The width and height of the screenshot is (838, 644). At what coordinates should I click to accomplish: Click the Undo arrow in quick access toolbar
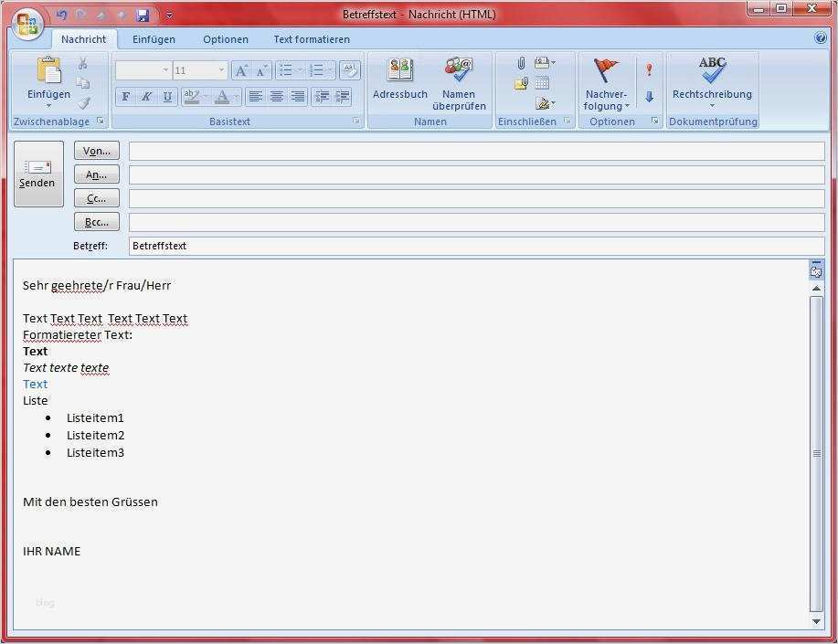coord(61,15)
